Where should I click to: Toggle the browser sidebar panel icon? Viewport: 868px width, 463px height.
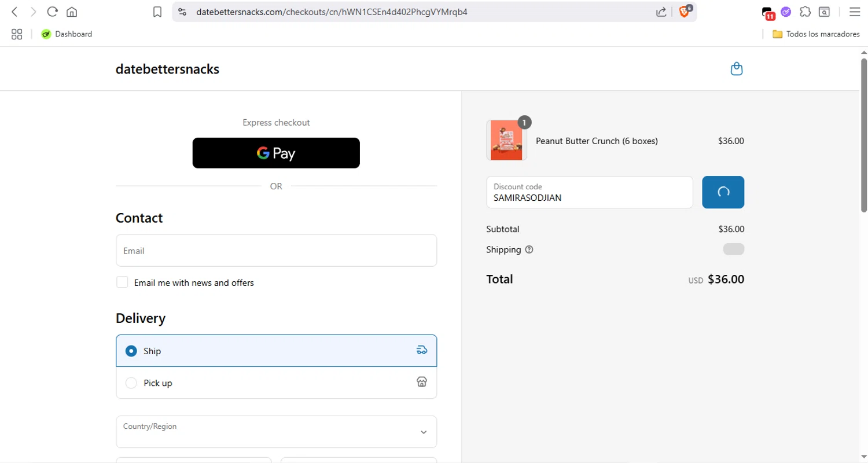point(824,12)
